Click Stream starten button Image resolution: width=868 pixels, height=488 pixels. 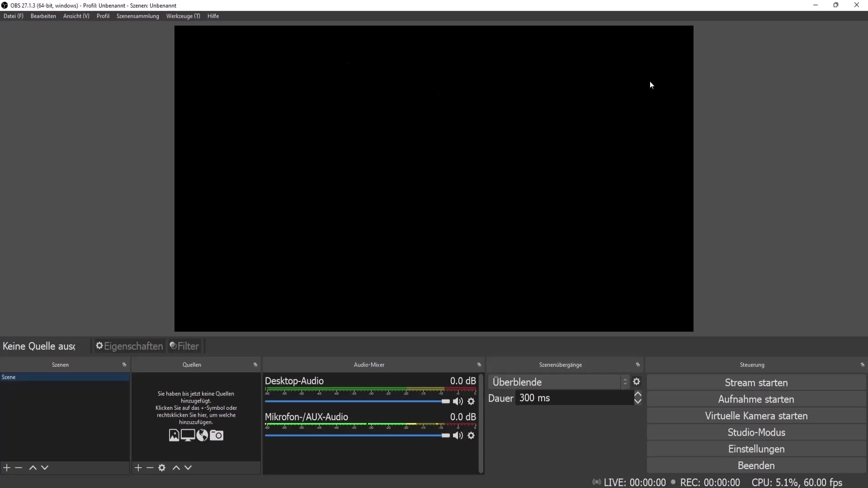point(756,383)
